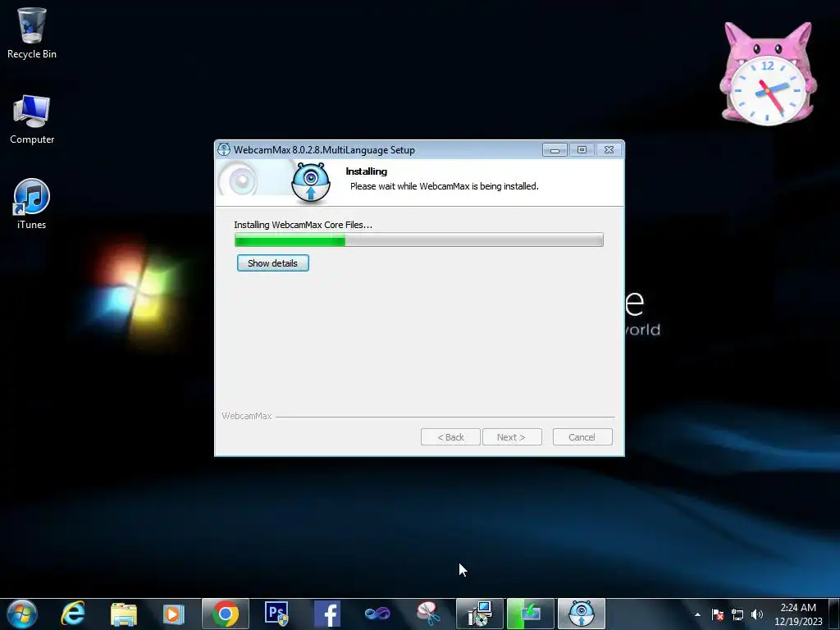840x630 pixels.
Task: Click the greyed-out Next button
Action: tap(512, 437)
